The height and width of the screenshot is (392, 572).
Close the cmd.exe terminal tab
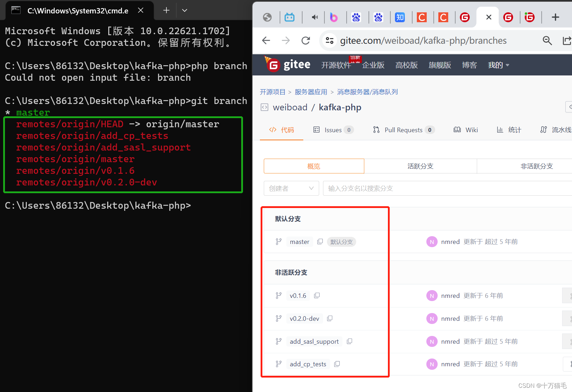click(x=140, y=10)
